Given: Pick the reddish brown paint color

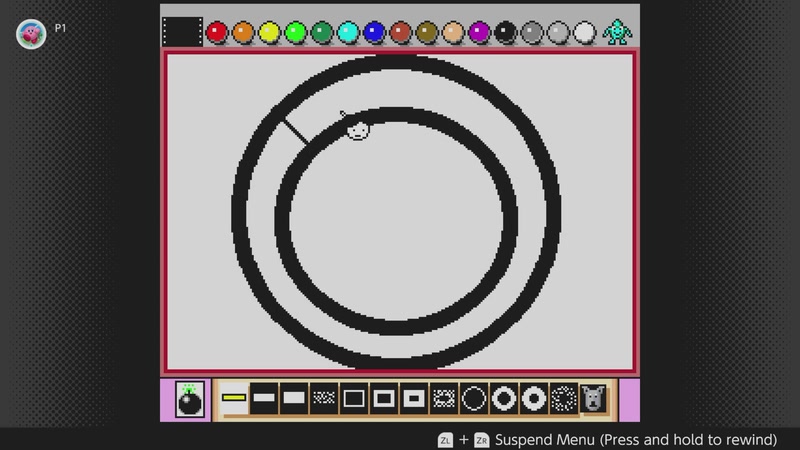Looking at the screenshot, I should coord(401,32).
